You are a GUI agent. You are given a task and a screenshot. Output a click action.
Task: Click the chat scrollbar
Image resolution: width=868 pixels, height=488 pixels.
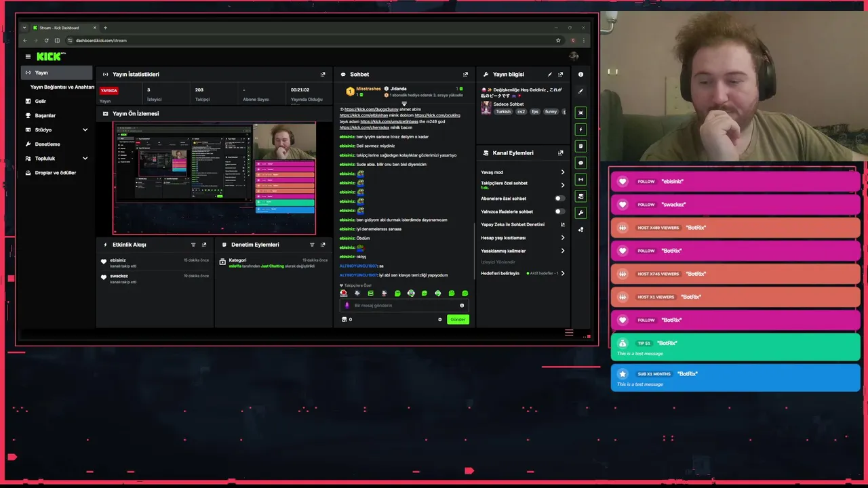(473, 249)
